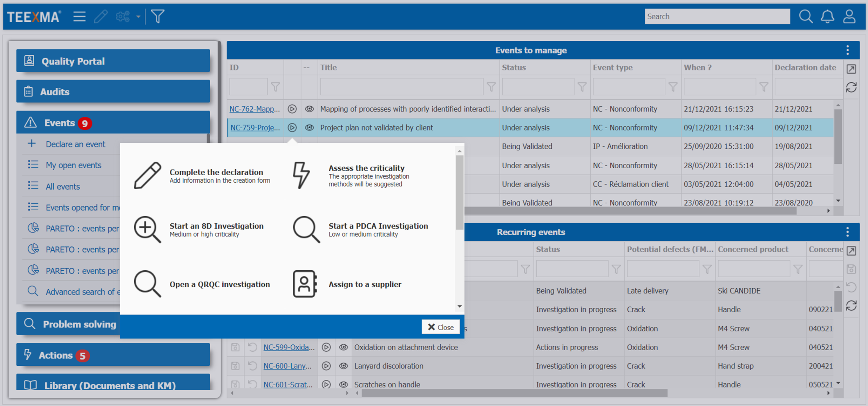Expand the settings gear dropdown arrow

pyautogui.click(x=138, y=16)
